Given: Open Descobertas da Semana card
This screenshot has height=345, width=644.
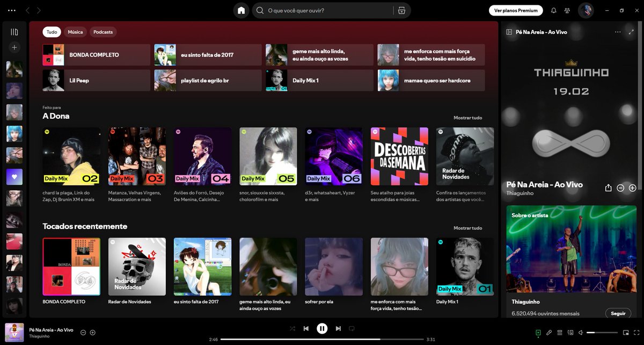Looking at the screenshot, I should pyautogui.click(x=399, y=165).
